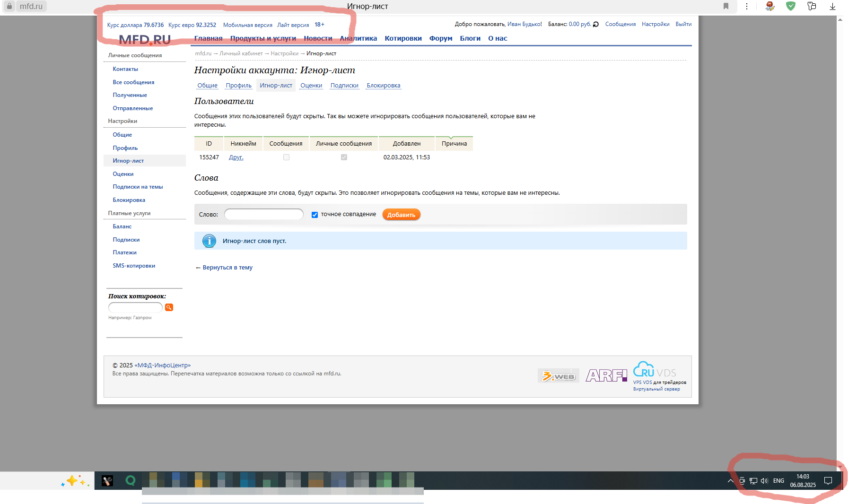Open the Блокировка settings tab

(x=384, y=86)
